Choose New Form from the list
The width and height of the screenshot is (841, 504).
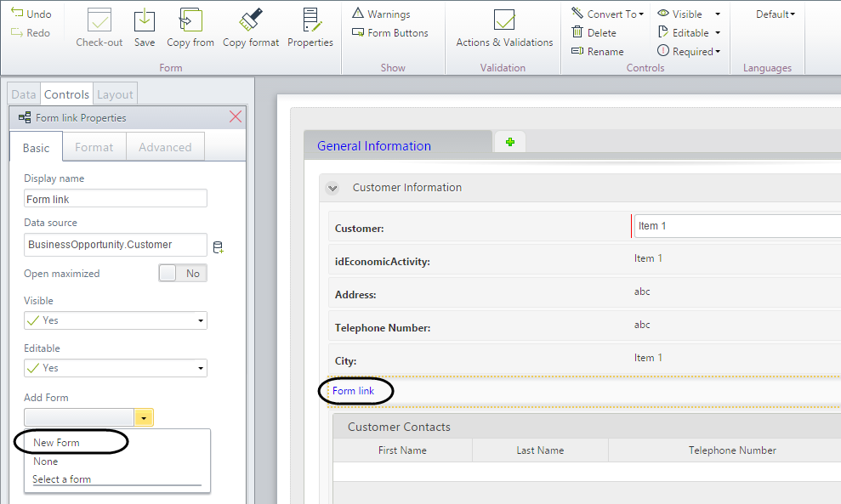(56, 442)
